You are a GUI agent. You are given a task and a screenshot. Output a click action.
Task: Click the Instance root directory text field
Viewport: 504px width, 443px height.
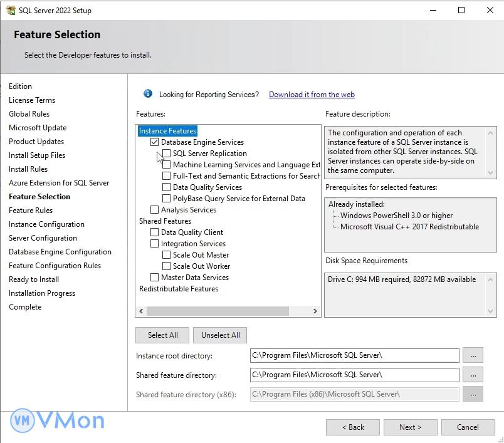[354, 355]
